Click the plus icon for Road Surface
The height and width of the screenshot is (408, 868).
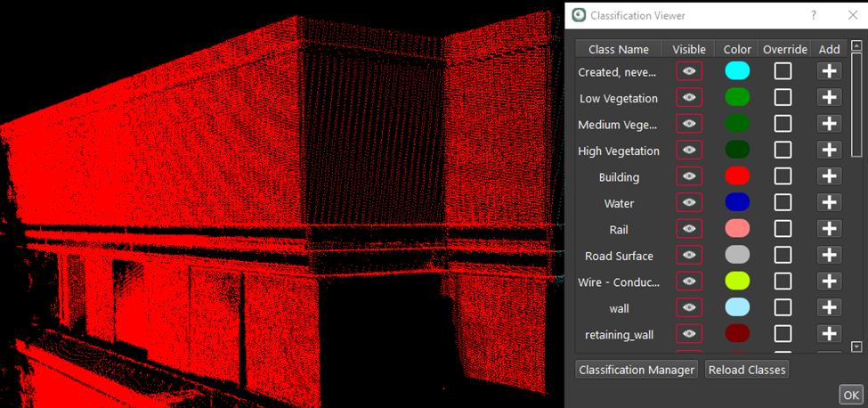coord(829,255)
